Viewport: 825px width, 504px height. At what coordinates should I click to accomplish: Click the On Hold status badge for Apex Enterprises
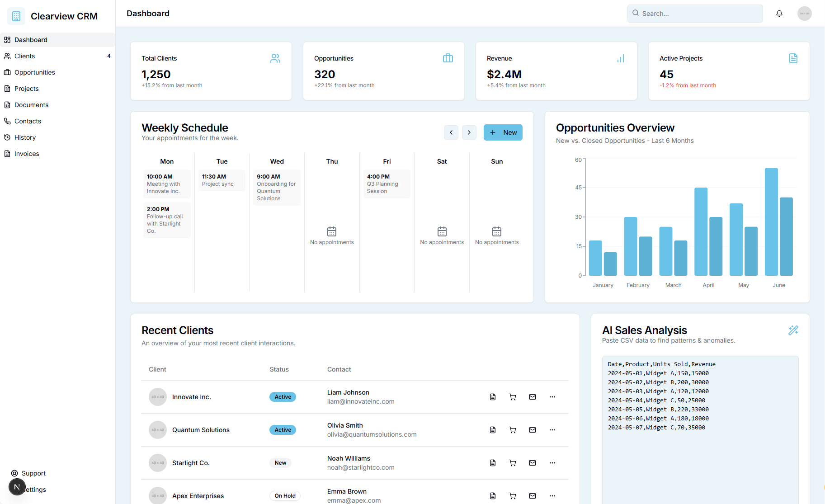point(285,495)
